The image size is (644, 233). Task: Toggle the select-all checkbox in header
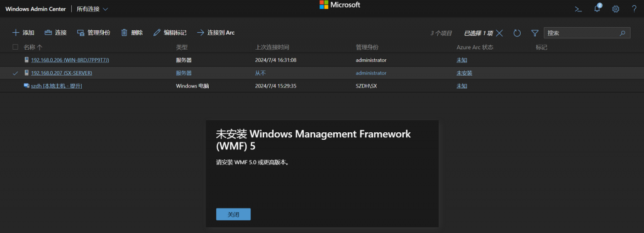[16, 47]
